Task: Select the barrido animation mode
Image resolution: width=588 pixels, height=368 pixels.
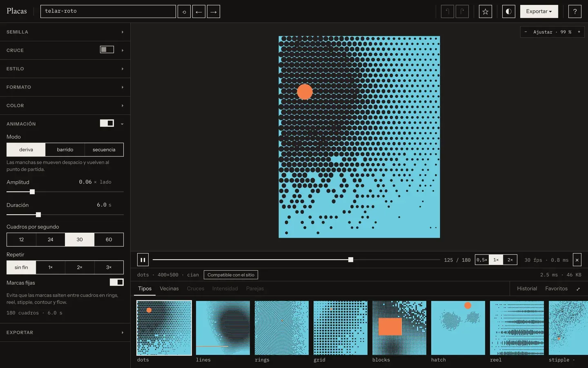Action: click(65, 150)
